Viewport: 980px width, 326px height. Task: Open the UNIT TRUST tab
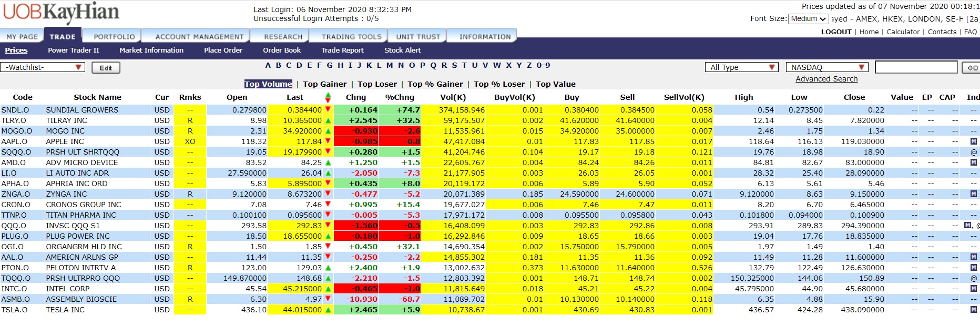[x=418, y=37]
